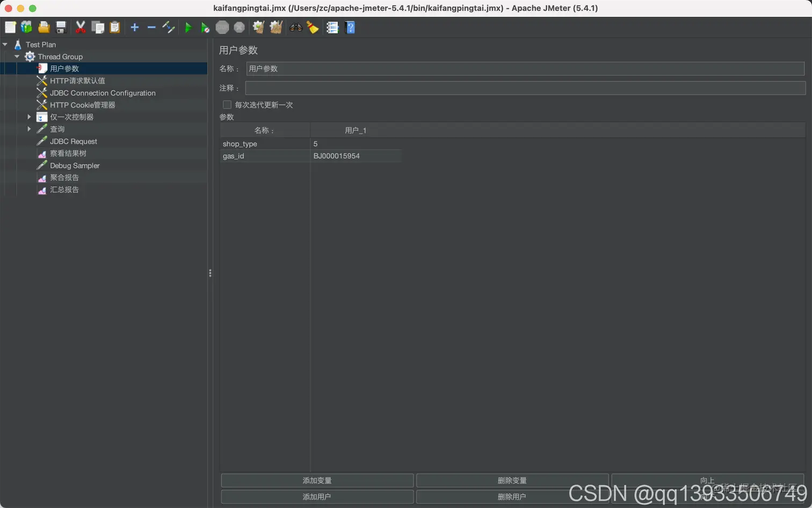The image size is (812, 508).
Task: Select Debug Sampler tree item
Action: (75, 166)
